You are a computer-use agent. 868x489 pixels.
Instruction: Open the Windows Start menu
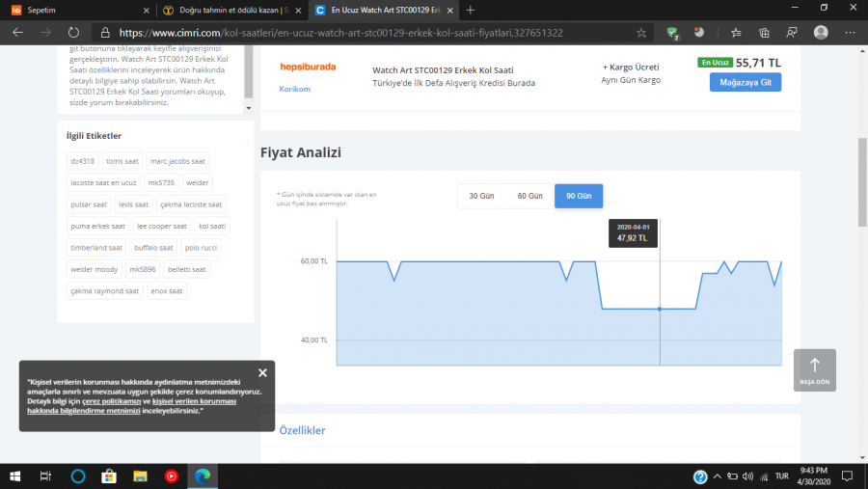click(14, 476)
